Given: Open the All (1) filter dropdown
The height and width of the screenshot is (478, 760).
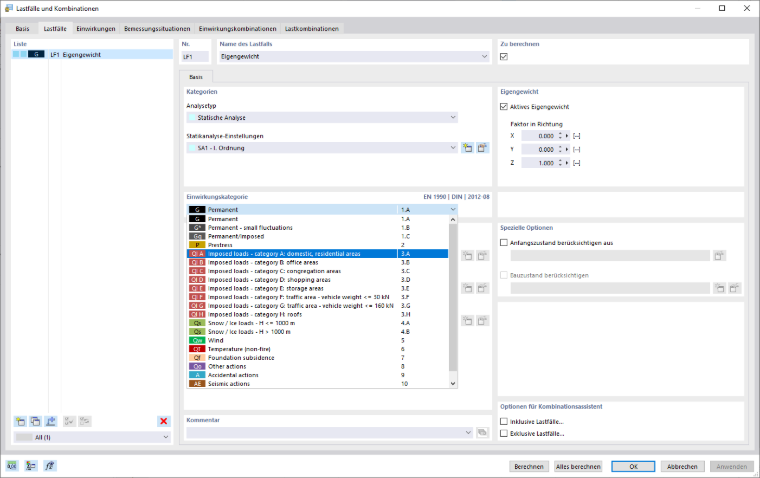Looking at the screenshot, I should pyautogui.click(x=165, y=437).
